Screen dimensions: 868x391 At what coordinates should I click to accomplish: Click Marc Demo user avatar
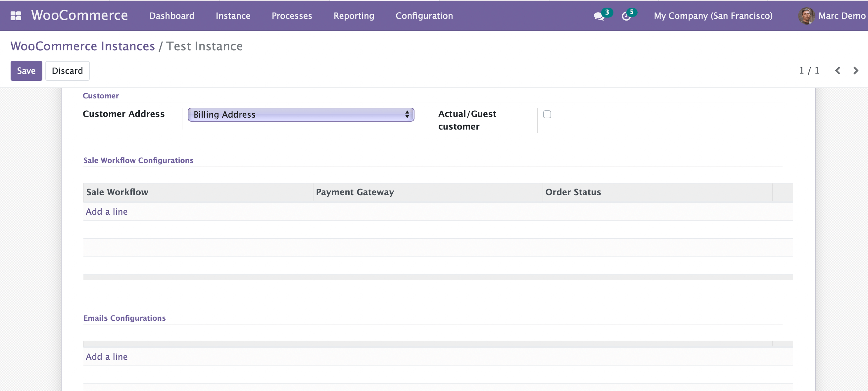[x=806, y=16]
